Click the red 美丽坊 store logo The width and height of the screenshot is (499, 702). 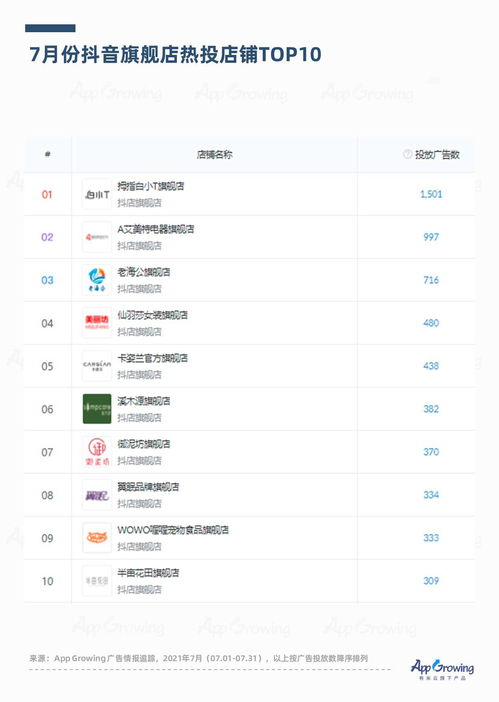97,323
